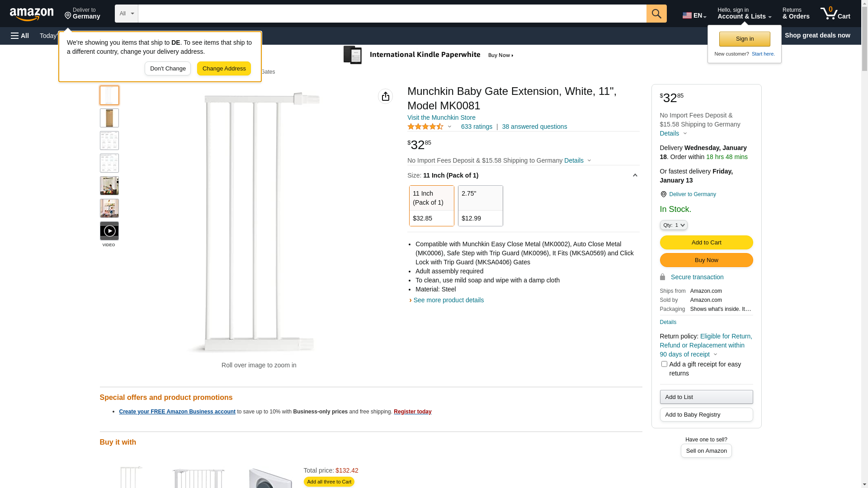Click in the Amazon search field

pyautogui.click(x=392, y=14)
